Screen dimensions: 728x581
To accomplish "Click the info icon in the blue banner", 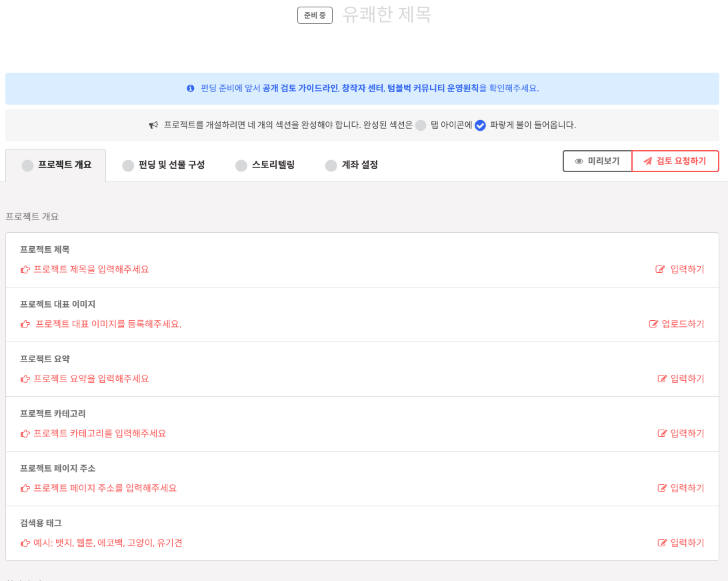I will pyautogui.click(x=191, y=89).
